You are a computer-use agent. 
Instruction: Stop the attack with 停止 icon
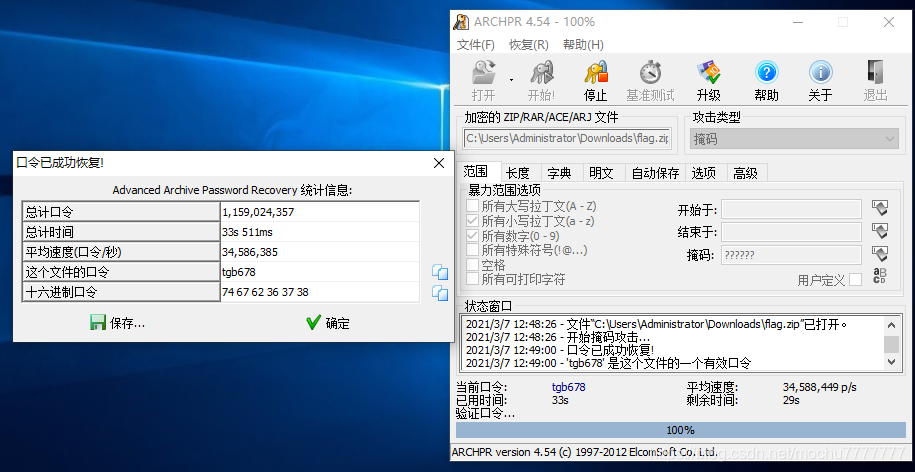tap(596, 74)
